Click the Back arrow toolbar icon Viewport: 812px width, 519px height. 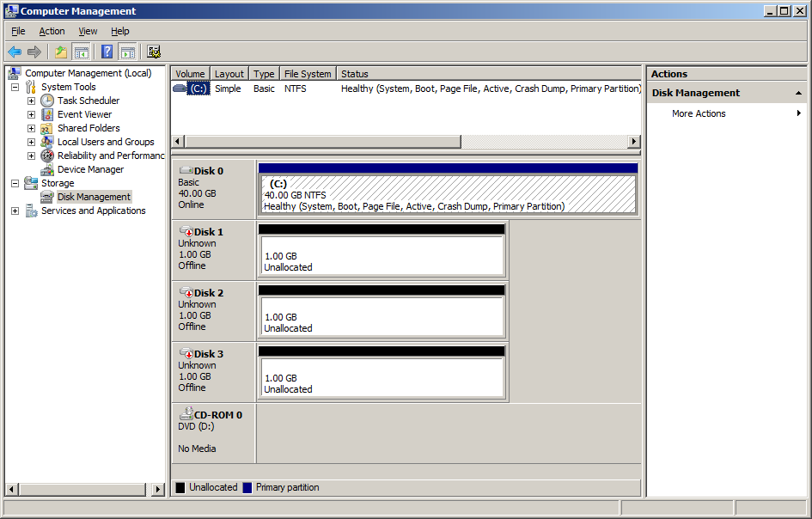click(x=15, y=52)
